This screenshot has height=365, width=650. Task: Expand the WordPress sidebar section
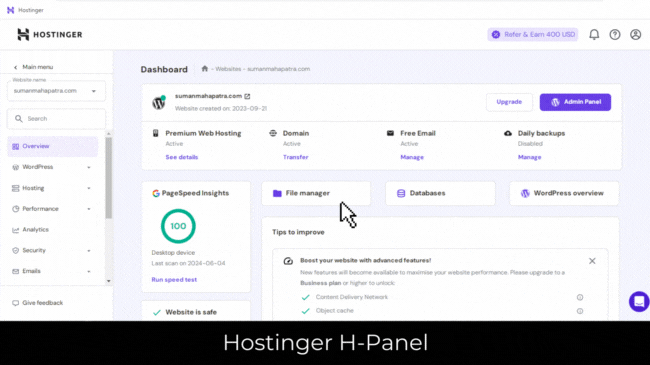[x=52, y=167]
